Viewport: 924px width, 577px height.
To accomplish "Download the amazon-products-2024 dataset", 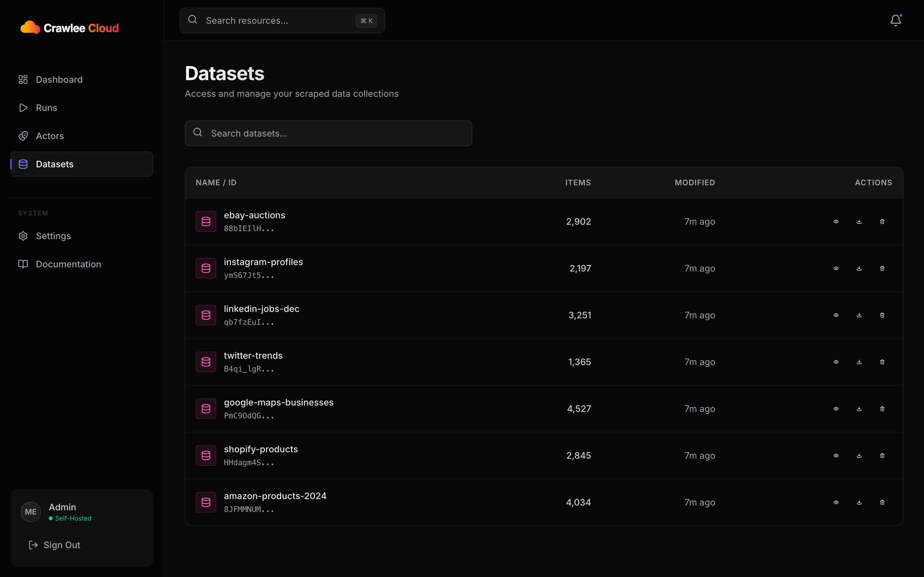I will click(859, 502).
